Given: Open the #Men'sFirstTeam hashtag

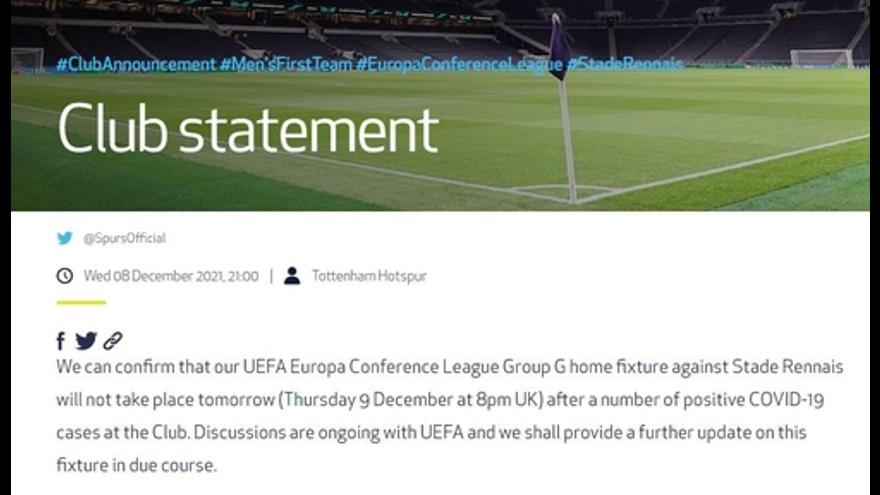Looking at the screenshot, I should 286,64.
